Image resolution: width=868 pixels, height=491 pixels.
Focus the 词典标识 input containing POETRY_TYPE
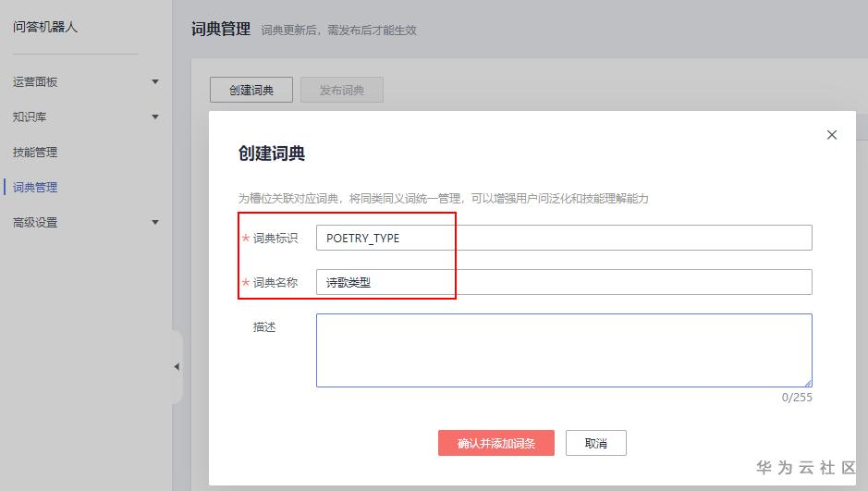pos(564,238)
